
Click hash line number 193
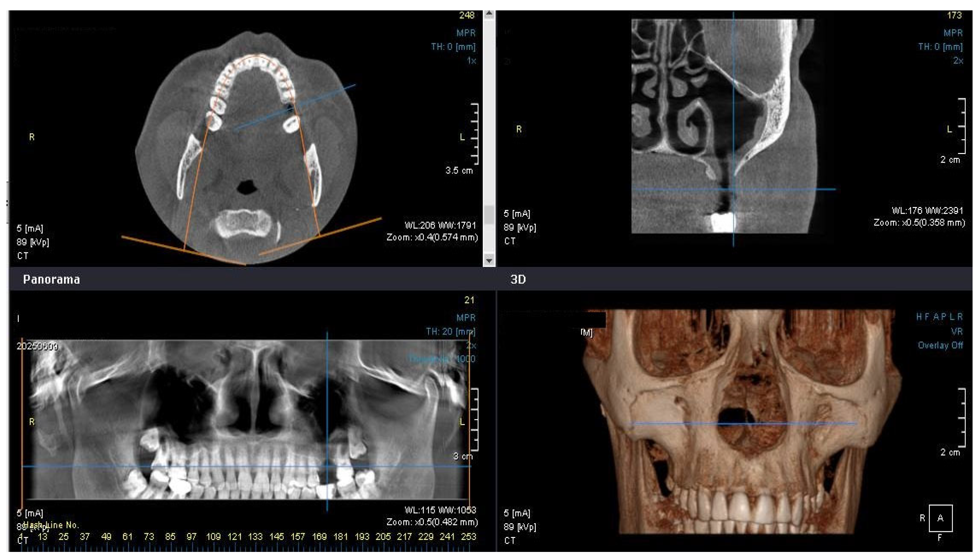362,536
